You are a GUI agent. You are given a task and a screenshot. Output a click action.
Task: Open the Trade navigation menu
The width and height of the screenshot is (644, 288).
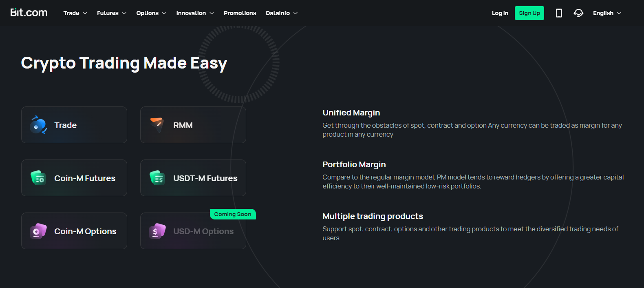75,13
